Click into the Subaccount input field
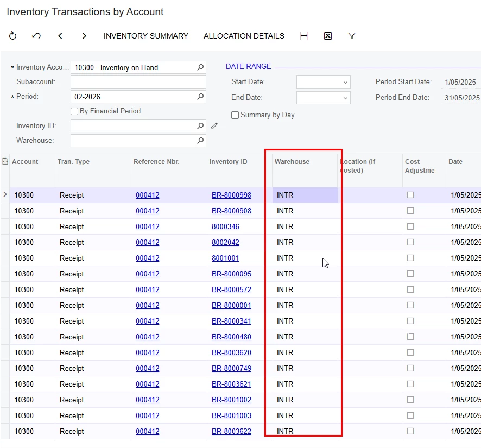The image size is (481, 448). click(x=138, y=81)
